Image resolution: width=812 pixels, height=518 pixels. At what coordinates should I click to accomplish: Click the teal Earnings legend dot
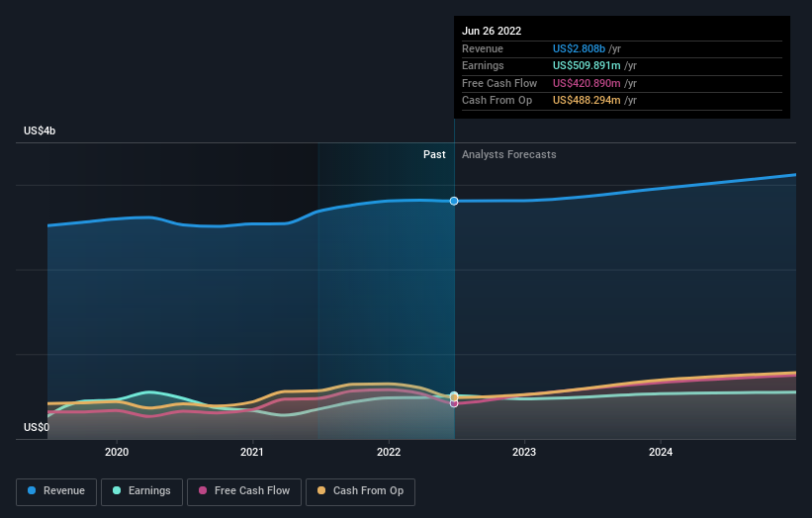(x=117, y=490)
